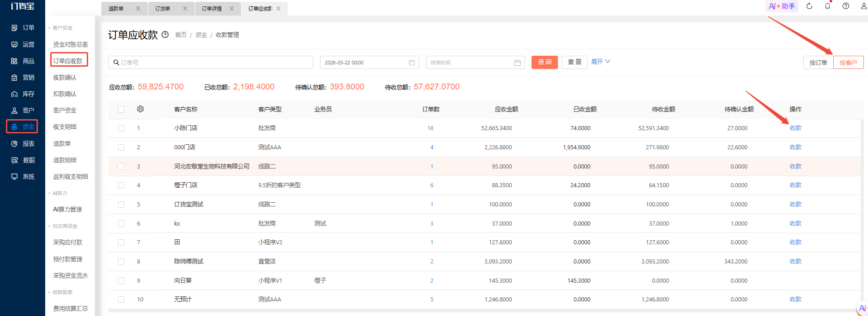Image resolution: width=868 pixels, height=316 pixels.
Task: Check the row checkbox for 无预计
Action: pos(121,300)
